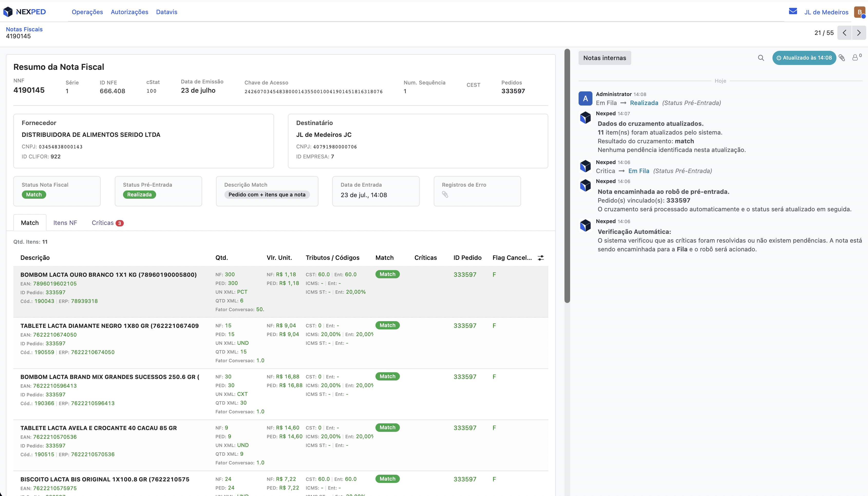Switch to the Críticas tab
Screen dimensions: 868x496
point(107,223)
